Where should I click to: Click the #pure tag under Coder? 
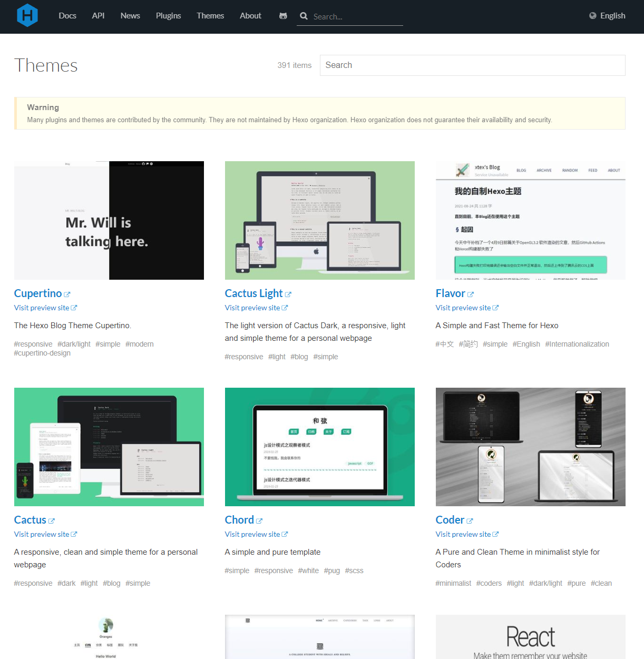point(577,583)
